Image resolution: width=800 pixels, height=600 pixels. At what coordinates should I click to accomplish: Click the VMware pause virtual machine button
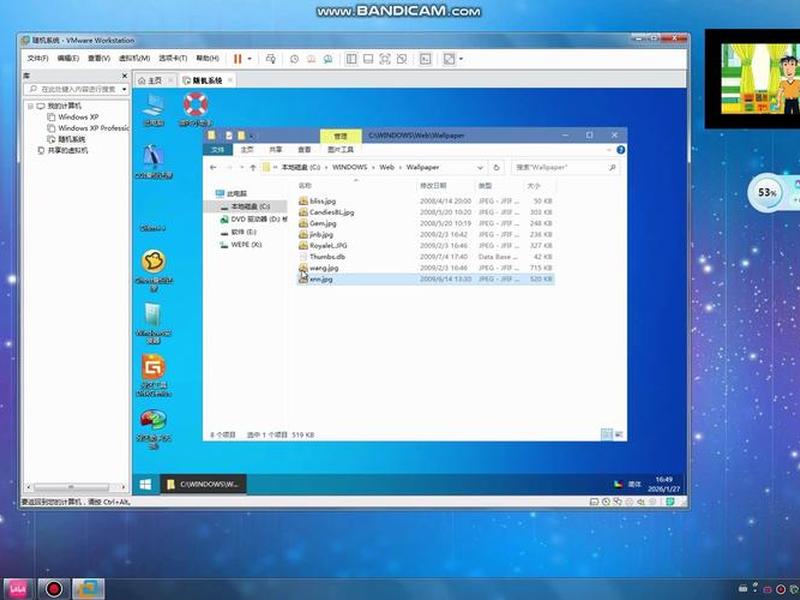pyautogui.click(x=237, y=59)
